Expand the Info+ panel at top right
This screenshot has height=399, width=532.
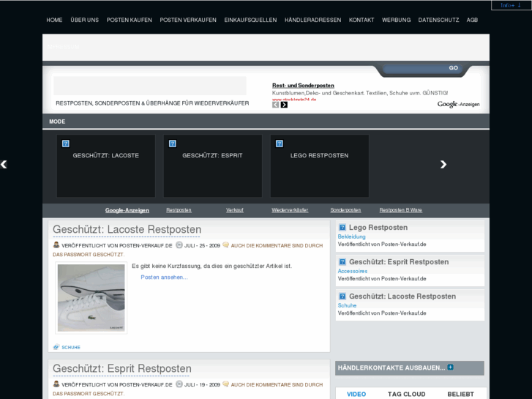(511, 5)
